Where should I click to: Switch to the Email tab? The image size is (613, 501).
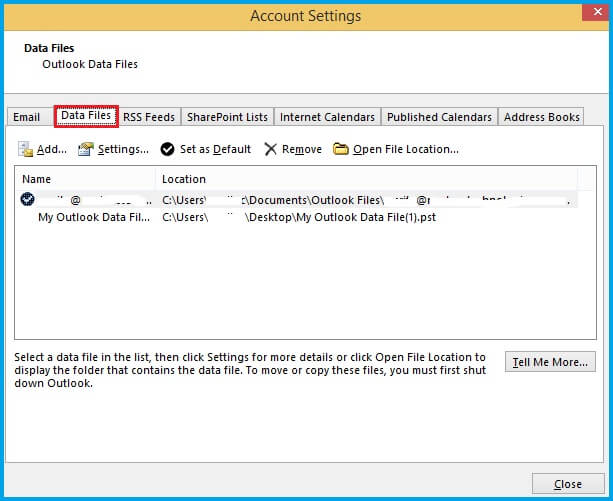click(27, 117)
